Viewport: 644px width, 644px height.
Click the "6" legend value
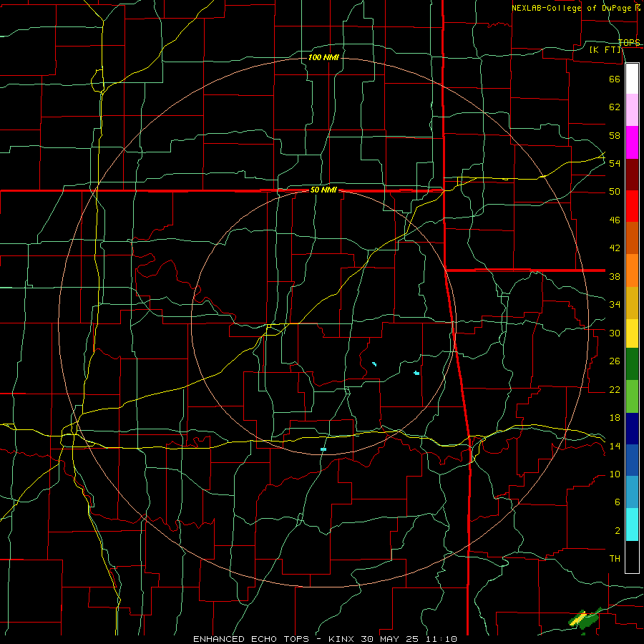coord(618,502)
